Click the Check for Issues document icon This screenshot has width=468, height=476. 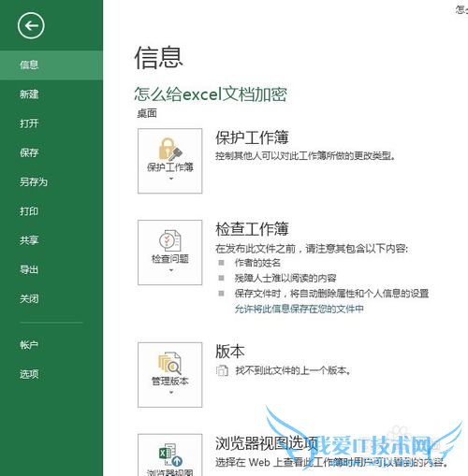tap(170, 240)
